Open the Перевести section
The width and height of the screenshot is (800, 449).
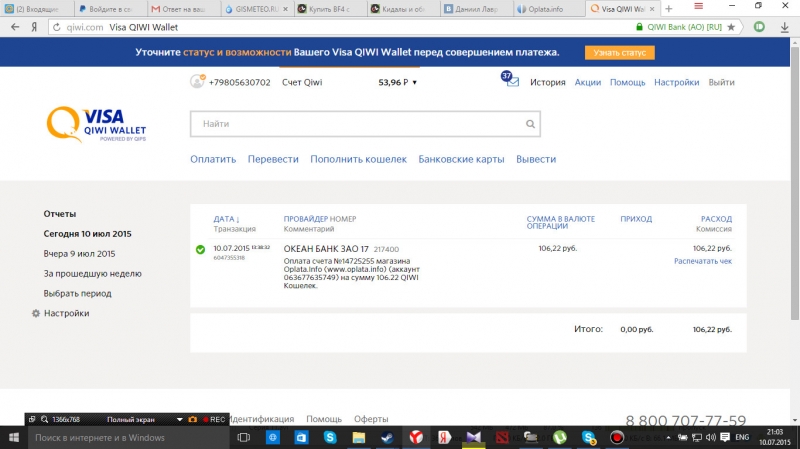pyautogui.click(x=273, y=159)
